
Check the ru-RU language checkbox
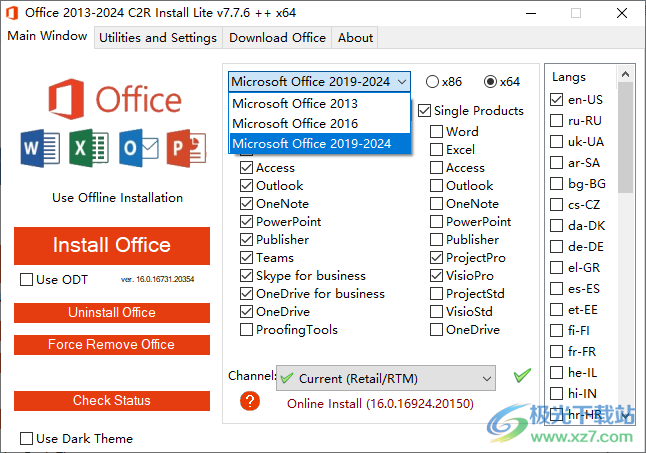coord(557,121)
